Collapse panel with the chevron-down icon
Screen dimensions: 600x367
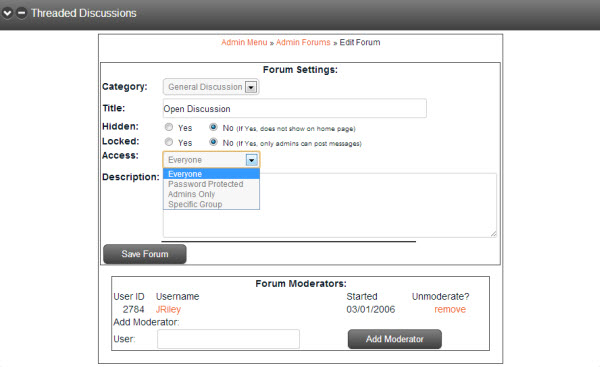pos(7,13)
